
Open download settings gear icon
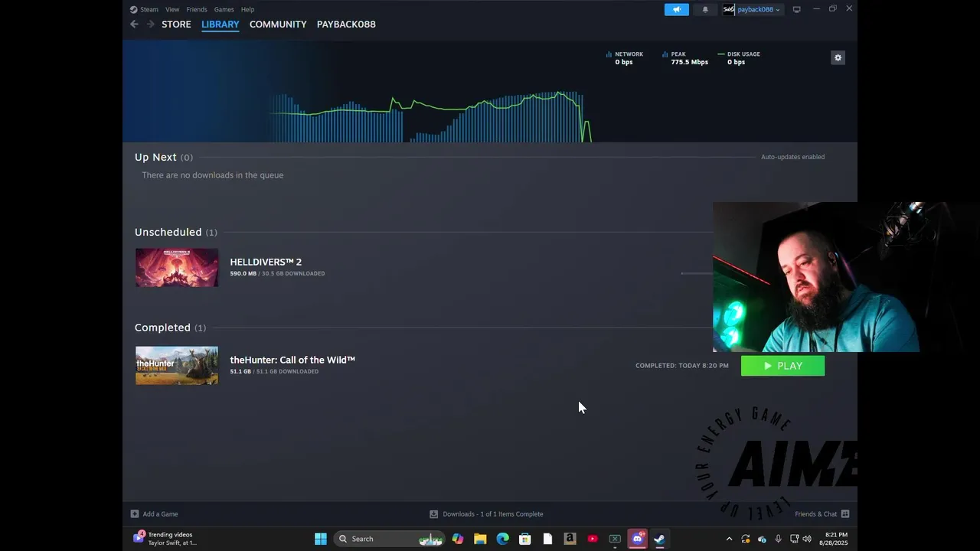pos(838,57)
